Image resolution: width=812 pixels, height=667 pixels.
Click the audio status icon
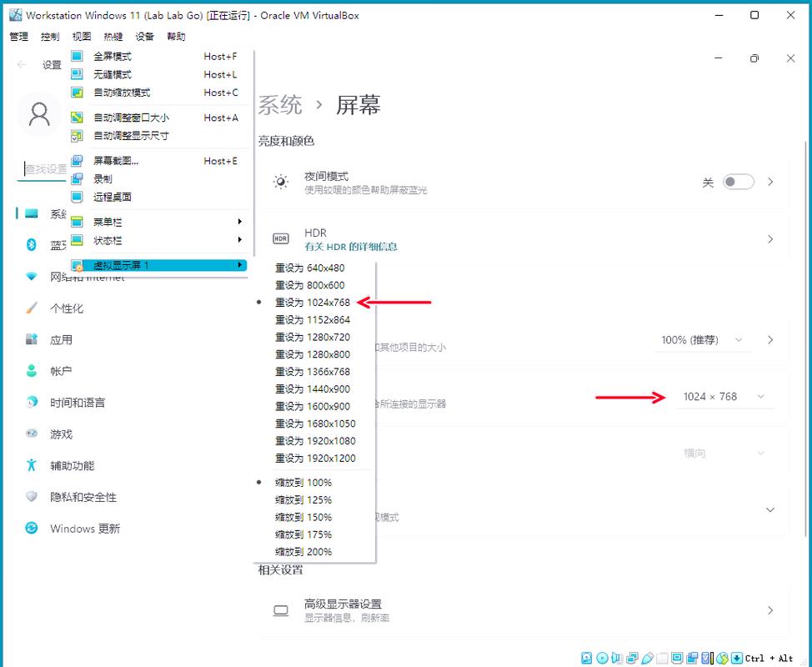point(616,658)
